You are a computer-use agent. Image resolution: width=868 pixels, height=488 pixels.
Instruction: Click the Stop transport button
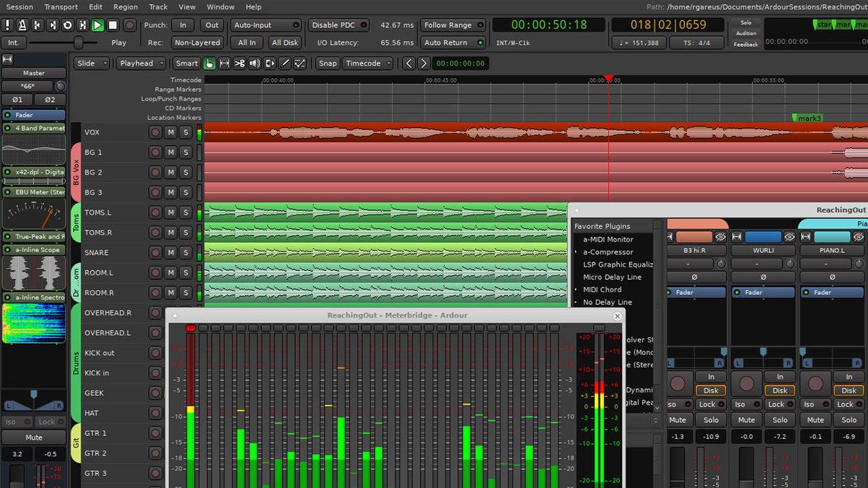pyautogui.click(x=114, y=24)
